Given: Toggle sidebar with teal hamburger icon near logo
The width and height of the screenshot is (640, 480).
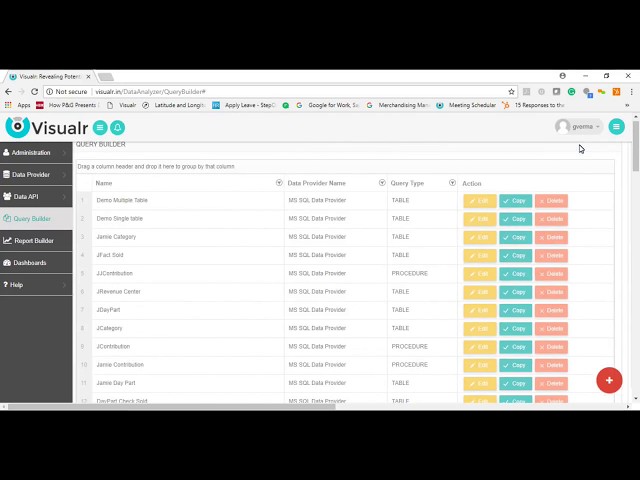Looking at the screenshot, I should pyautogui.click(x=100, y=128).
